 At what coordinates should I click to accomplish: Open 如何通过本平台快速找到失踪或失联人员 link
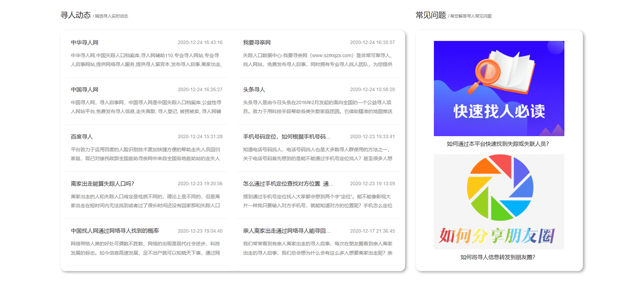[x=499, y=143]
